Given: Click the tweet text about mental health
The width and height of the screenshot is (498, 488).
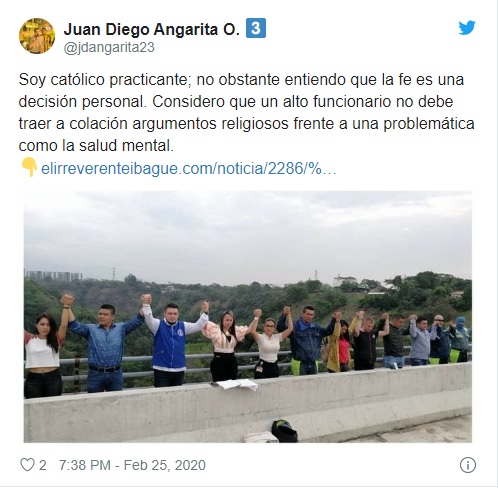Looking at the screenshot, I should [246, 113].
